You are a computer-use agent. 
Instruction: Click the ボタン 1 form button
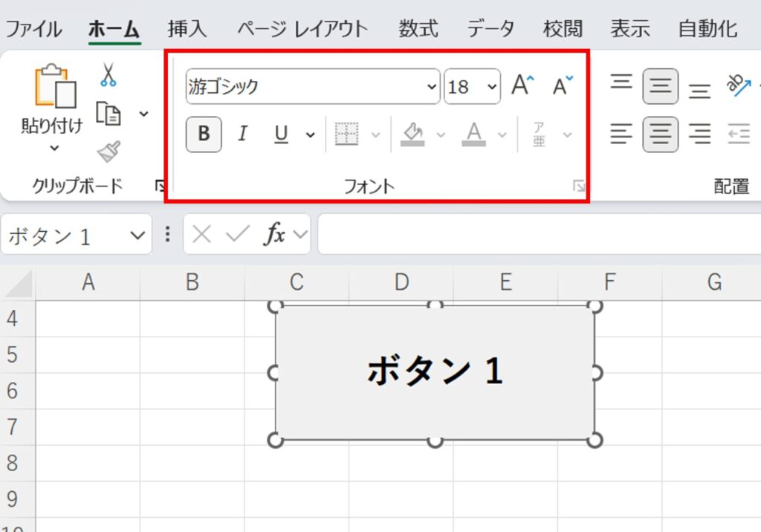(x=435, y=373)
